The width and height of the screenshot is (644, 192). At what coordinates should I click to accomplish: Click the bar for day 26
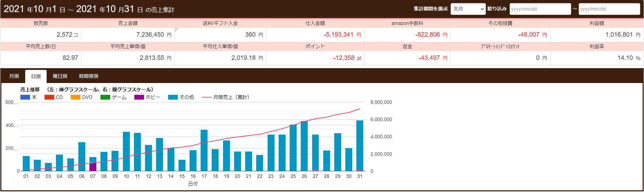[304, 146]
